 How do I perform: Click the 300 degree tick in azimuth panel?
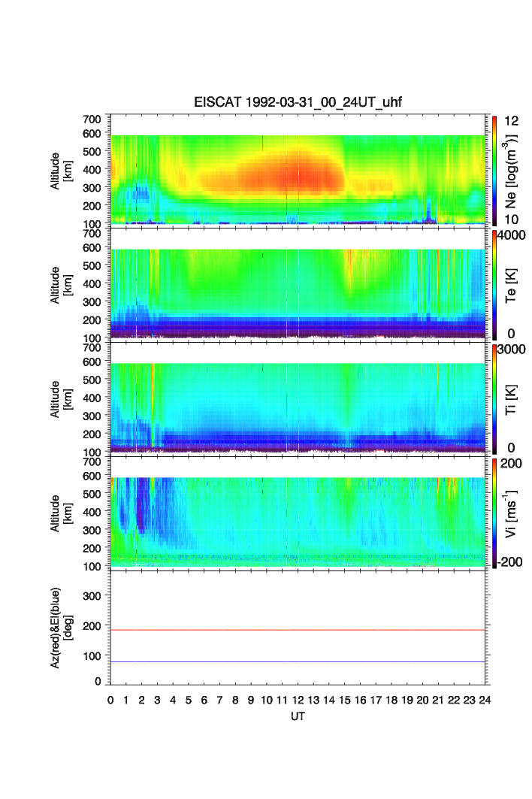(x=92, y=596)
